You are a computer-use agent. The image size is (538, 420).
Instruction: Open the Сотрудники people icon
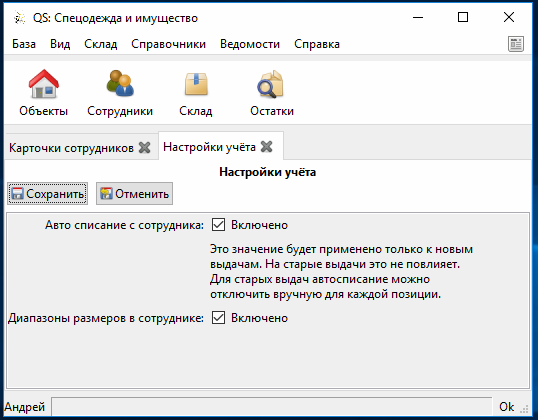(x=120, y=83)
